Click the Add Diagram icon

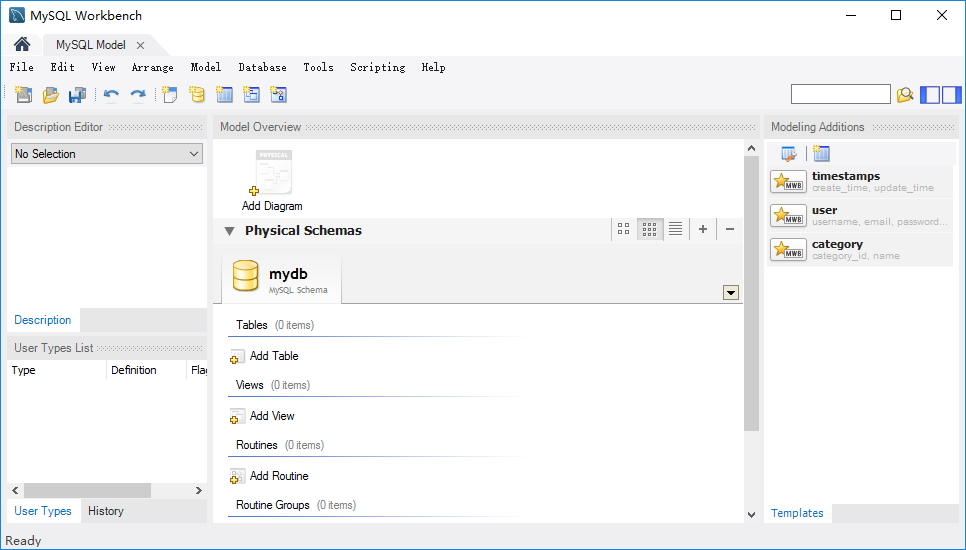pyautogui.click(x=272, y=174)
